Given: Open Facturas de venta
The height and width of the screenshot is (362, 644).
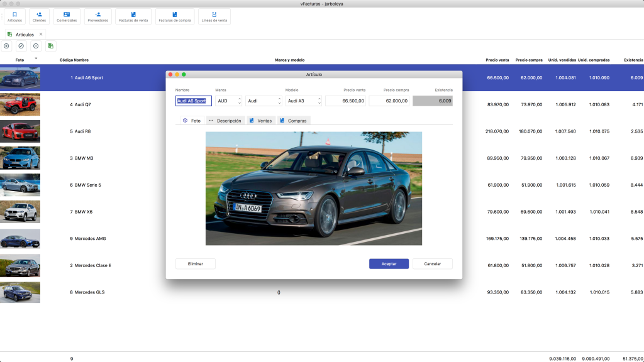Looking at the screenshot, I should tap(133, 16).
